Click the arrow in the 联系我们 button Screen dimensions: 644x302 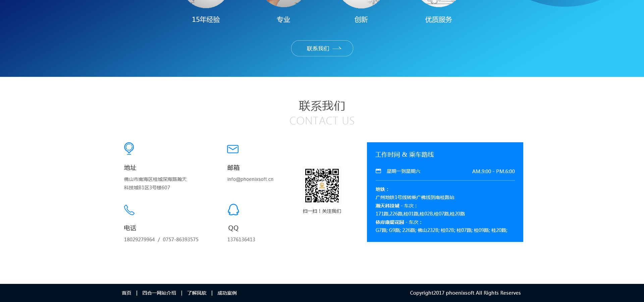tap(337, 49)
